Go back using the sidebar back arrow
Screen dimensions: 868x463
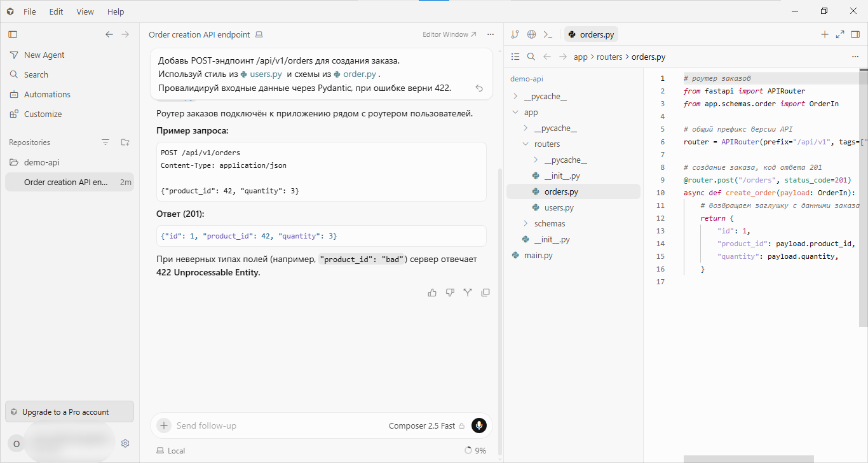pyautogui.click(x=109, y=34)
